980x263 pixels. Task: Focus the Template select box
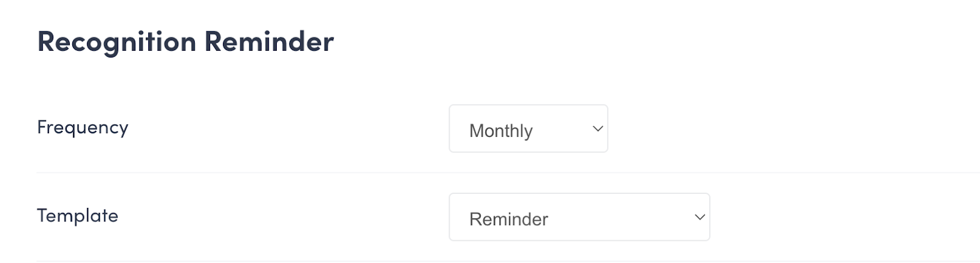(x=579, y=217)
